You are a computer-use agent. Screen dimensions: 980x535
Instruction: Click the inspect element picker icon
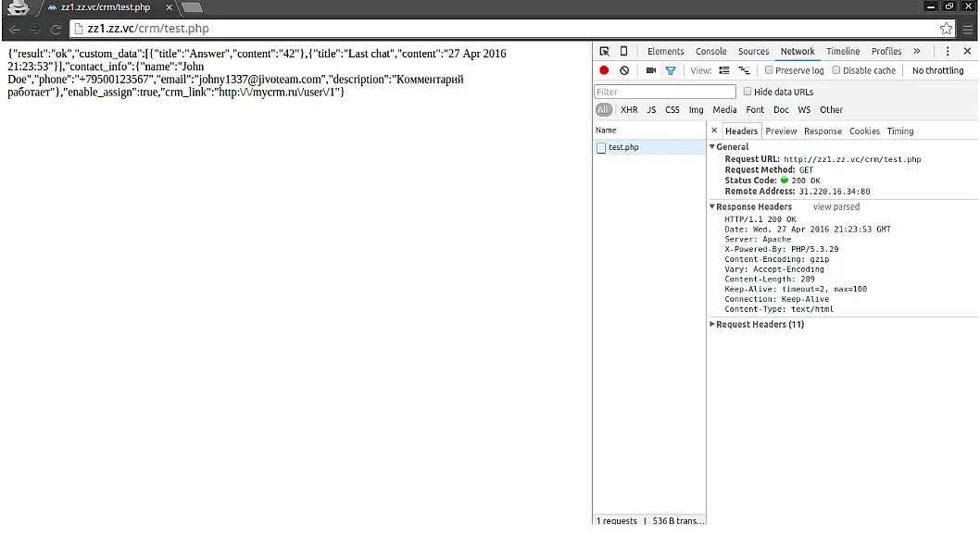(x=604, y=52)
